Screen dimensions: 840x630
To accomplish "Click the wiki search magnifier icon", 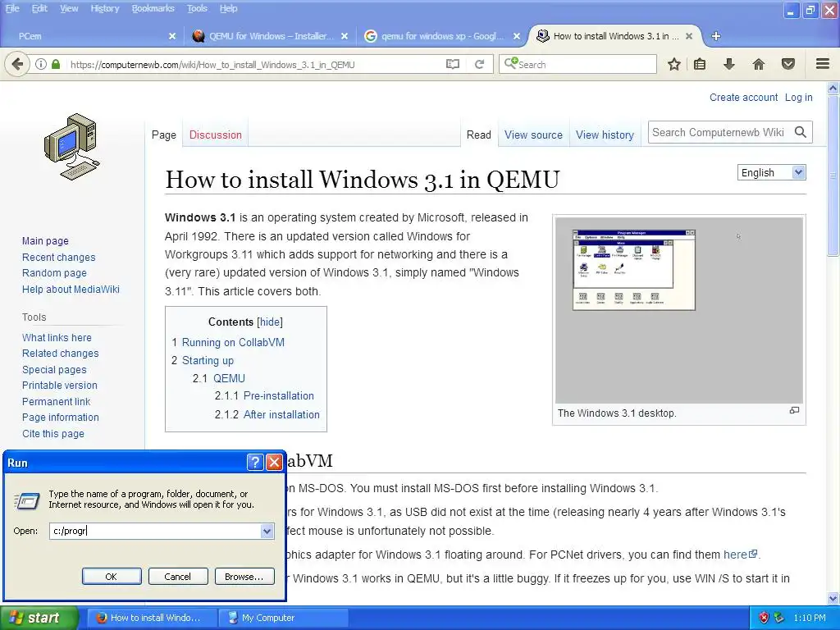I will (x=801, y=132).
